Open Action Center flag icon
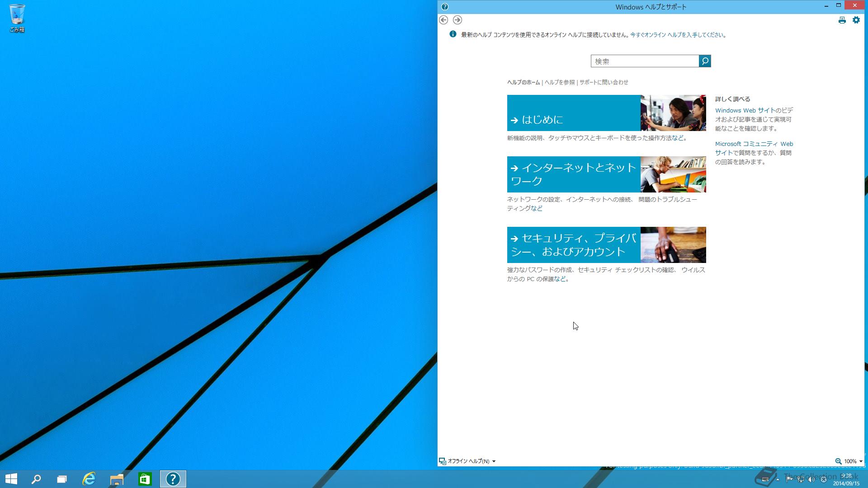The height and width of the screenshot is (488, 868). 789,479
